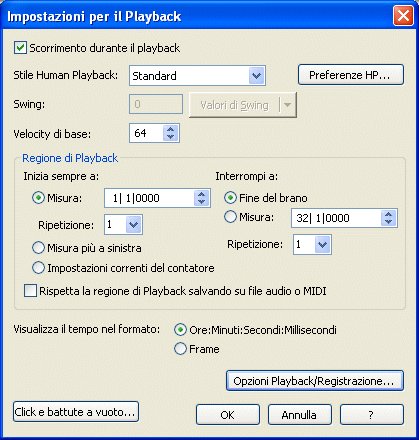Image resolution: width=419 pixels, height=440 pixels.
Task: Select Misura radio under Inizia sempre a
Action: 38,198
